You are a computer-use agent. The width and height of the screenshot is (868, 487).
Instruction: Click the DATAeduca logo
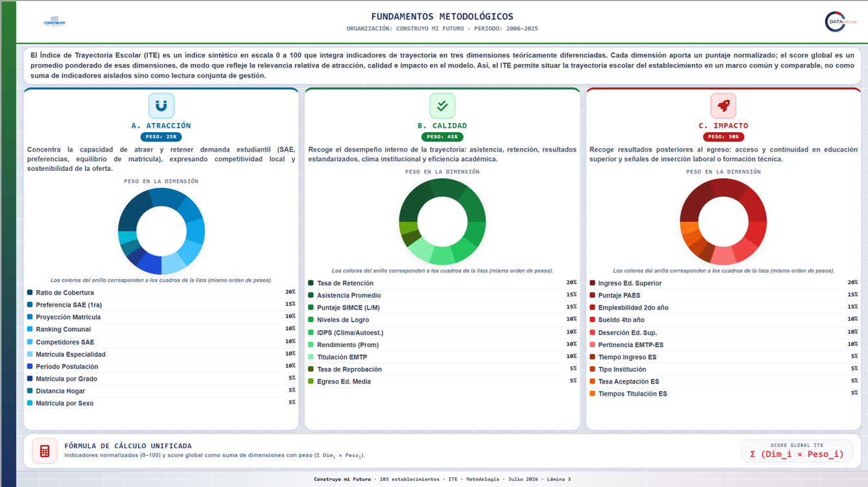(x=841, y=21)
